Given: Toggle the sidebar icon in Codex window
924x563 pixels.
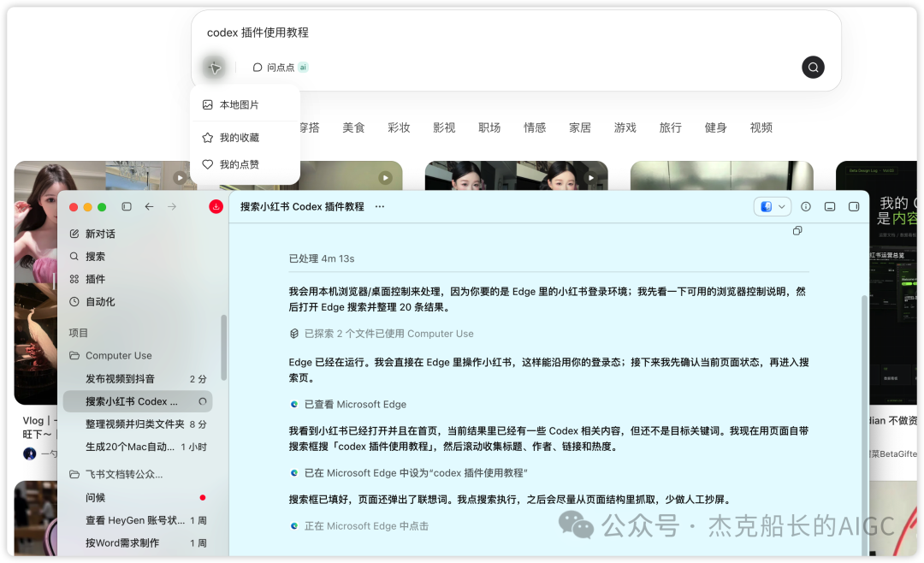Looking at the screenshot, I should (127, 207).
